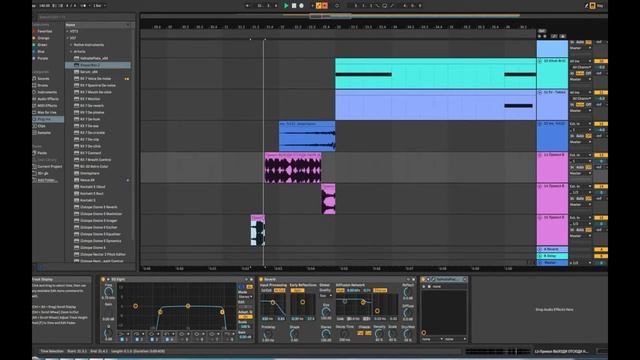
Task: Start playback with the Play button
Action: [286, 6]
